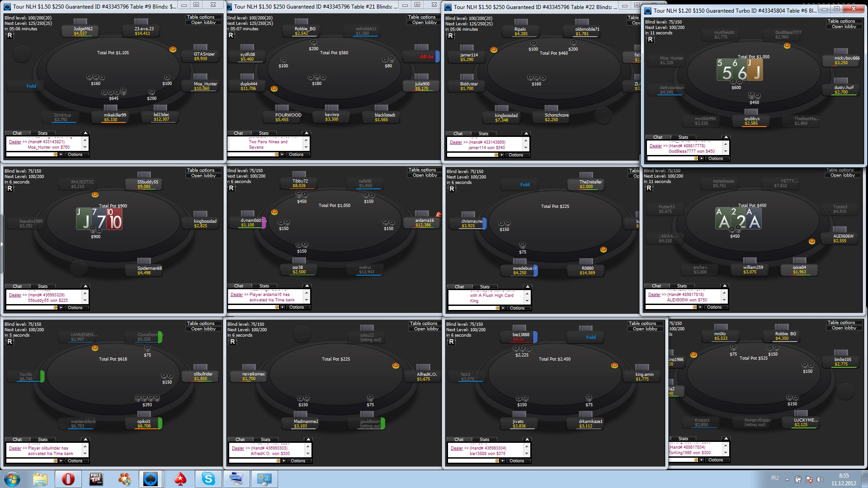Open chat Options on the olibullrider table
This screenshot has height=488, width=868.
coord(75,461)
